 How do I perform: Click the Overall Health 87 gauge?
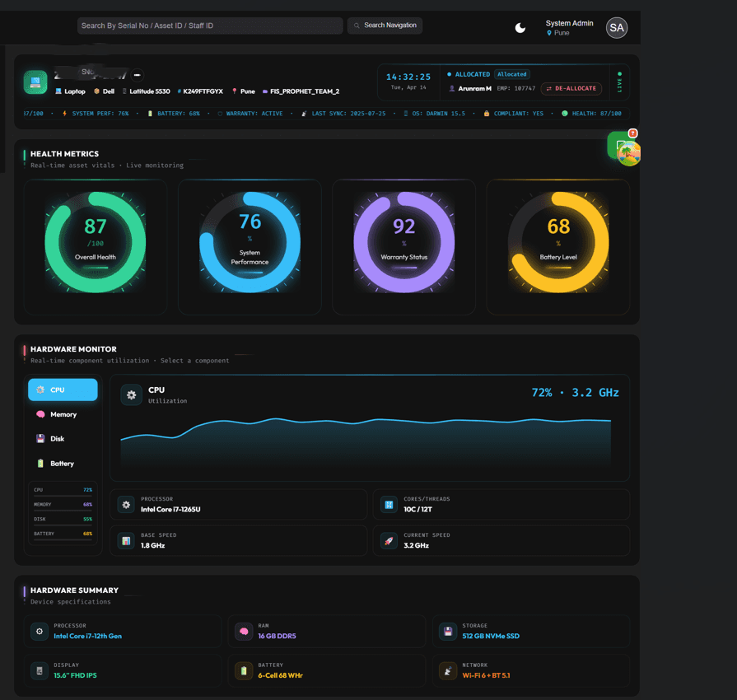pos(96,242)
